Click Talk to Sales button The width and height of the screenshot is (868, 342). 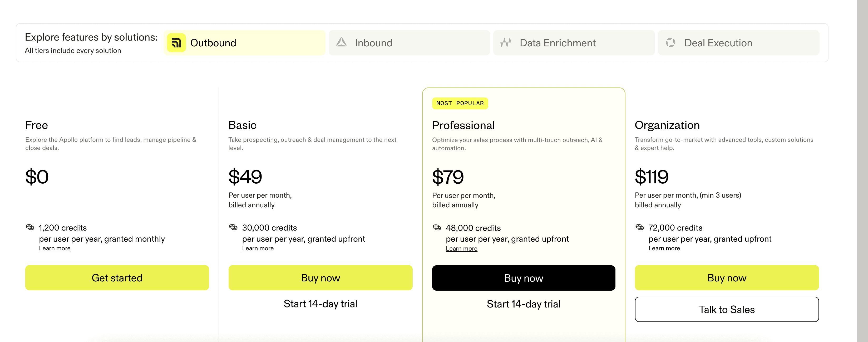click(727, 310)
